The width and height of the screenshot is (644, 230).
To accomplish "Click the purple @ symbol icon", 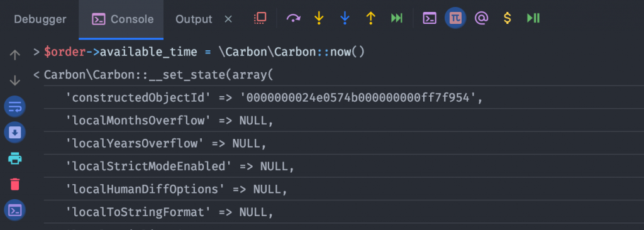I will (481, 18).
